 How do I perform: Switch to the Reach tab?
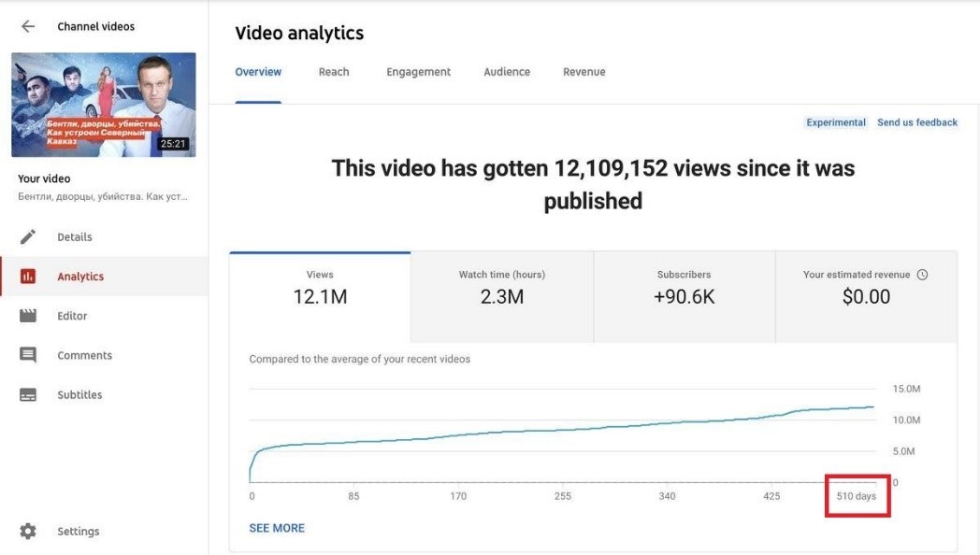pyautogui.click(x=333, y=72)
